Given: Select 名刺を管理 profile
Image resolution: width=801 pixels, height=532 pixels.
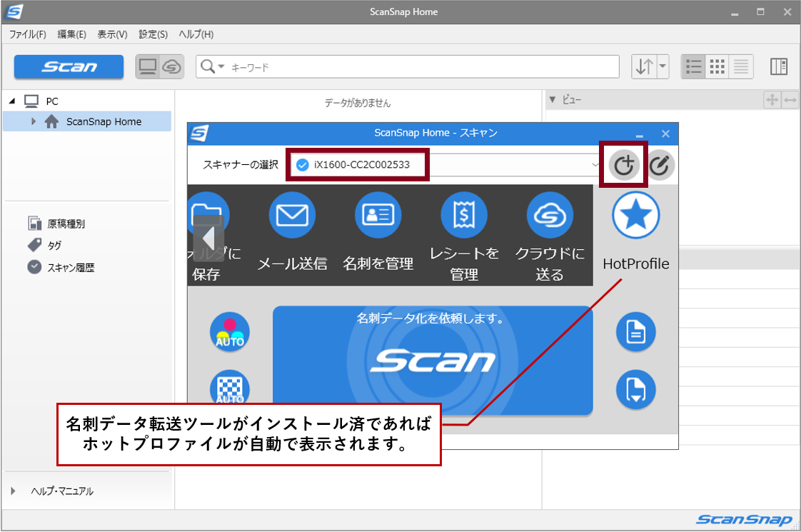Looking at the screenshot, I should [378, 215].
